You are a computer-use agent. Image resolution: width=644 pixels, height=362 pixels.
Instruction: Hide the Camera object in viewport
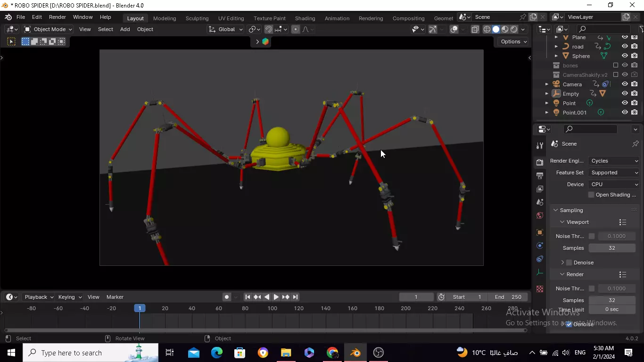pos(625,84)
